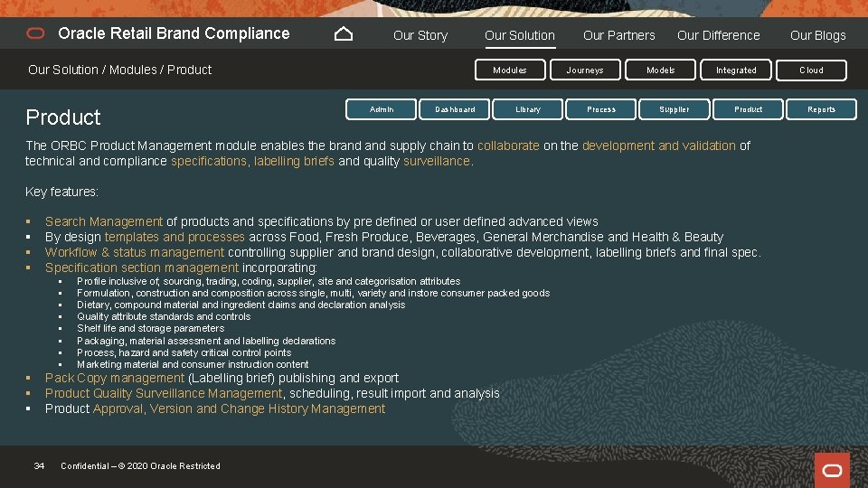This screenshot has height=488, width=868.
Task: Switch to the Process module tab
Action: (x=601, y=109)
